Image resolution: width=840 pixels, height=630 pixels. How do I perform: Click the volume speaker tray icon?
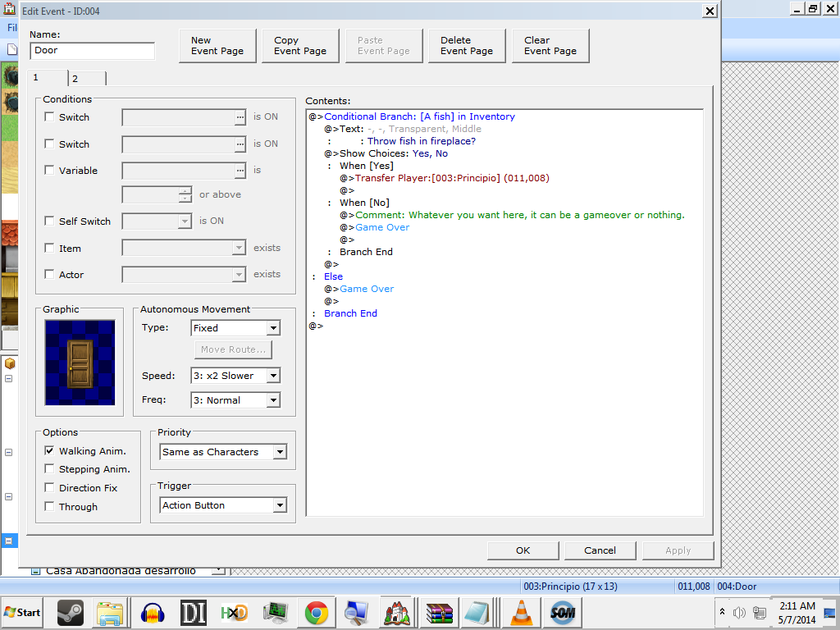[739, 612]
